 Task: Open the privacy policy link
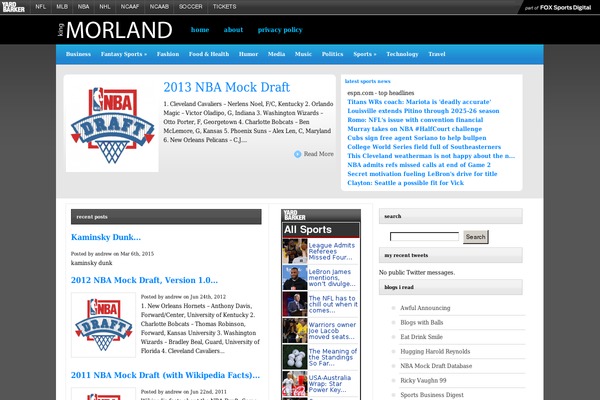click(280, 30)
